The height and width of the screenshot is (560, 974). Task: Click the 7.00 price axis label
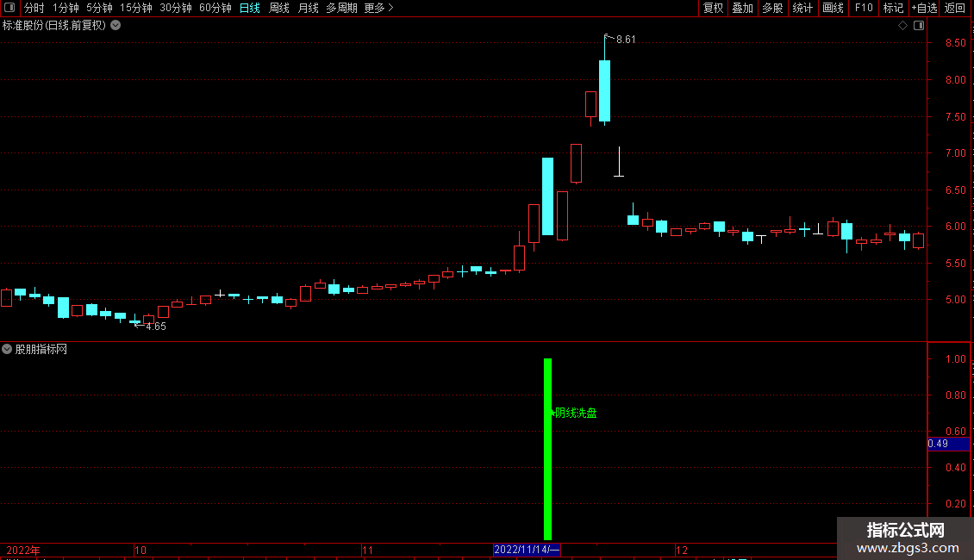pyautogui.click(x=955, y=153)
